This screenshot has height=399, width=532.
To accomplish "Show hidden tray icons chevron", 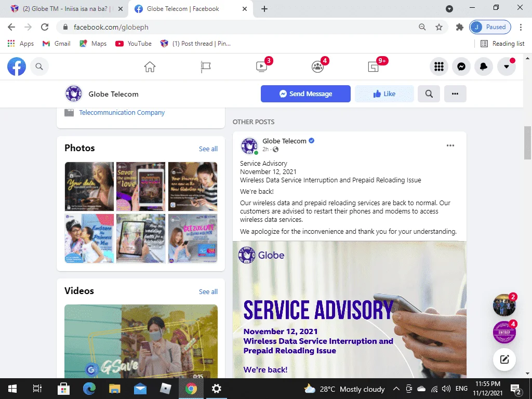I will click(396, 389).
